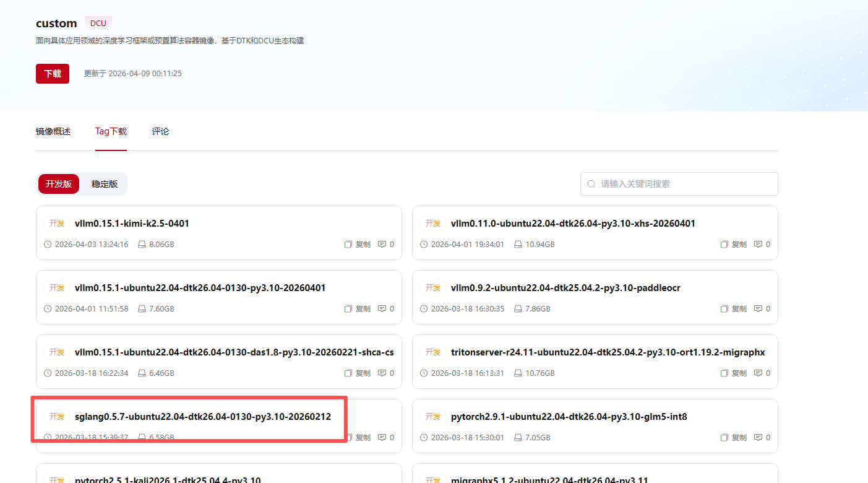Click comment icon on the tritonserver card
Image resolution: width=868 pixels, height=483 pixels.
758,373
